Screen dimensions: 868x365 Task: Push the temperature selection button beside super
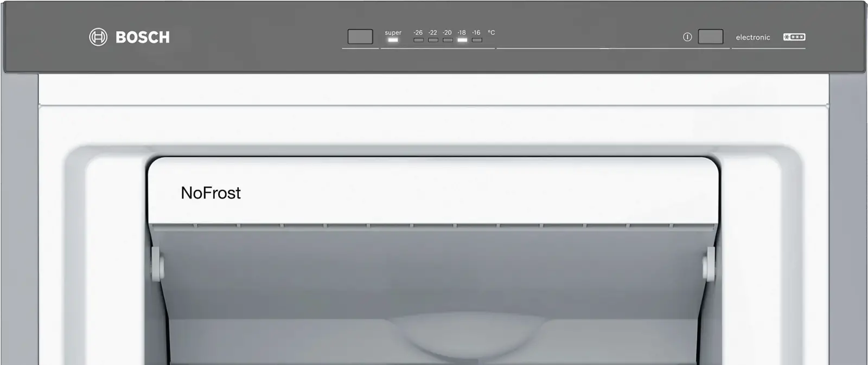coord(360,36)
